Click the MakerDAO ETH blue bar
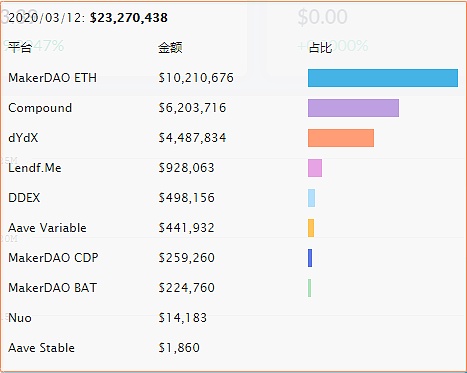Screen dimensions: 467x373 (x=383, y=78)
